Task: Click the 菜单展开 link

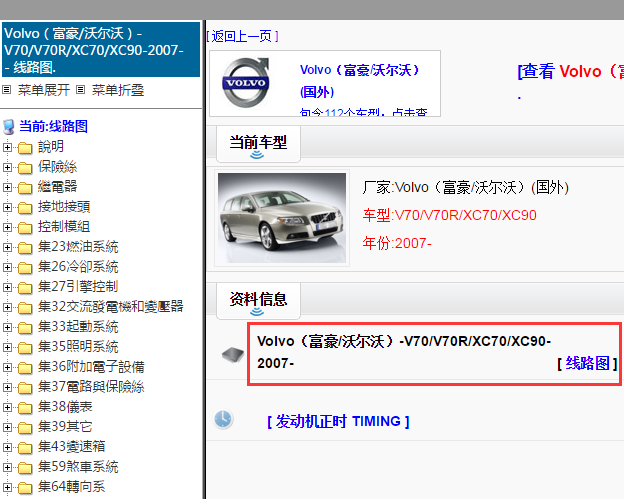Action: [44, 90]
